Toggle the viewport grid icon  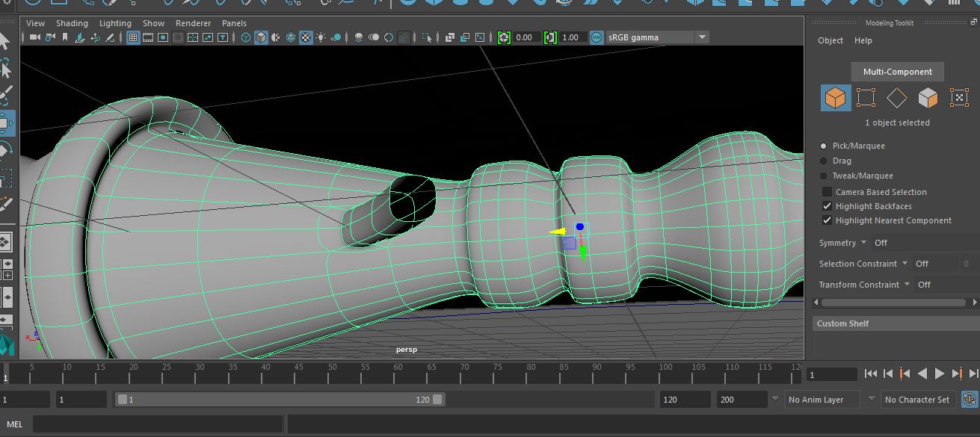click(133, 37)
